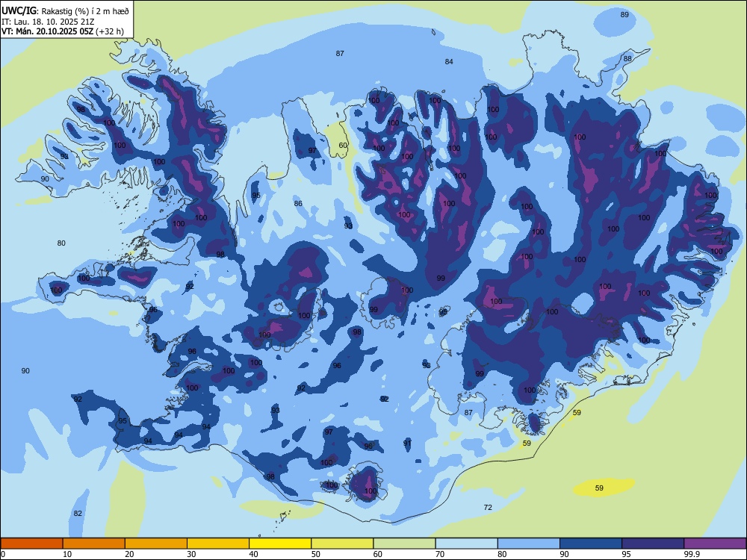Choose the pale blue 70–80 legend swatch
The height and width of the screenshot is (560, 747).
click(466, 544)
